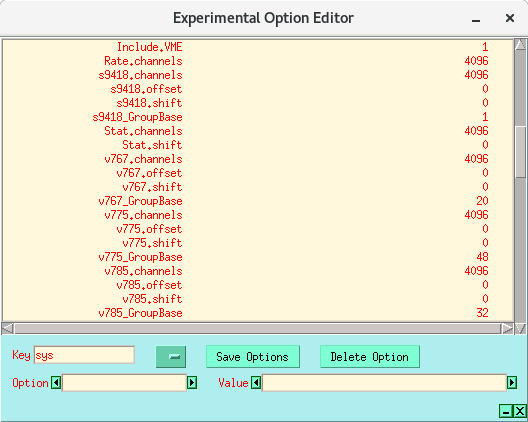
Task: Click the left arrow beside Option field
Action: click(x=56, y=383)
